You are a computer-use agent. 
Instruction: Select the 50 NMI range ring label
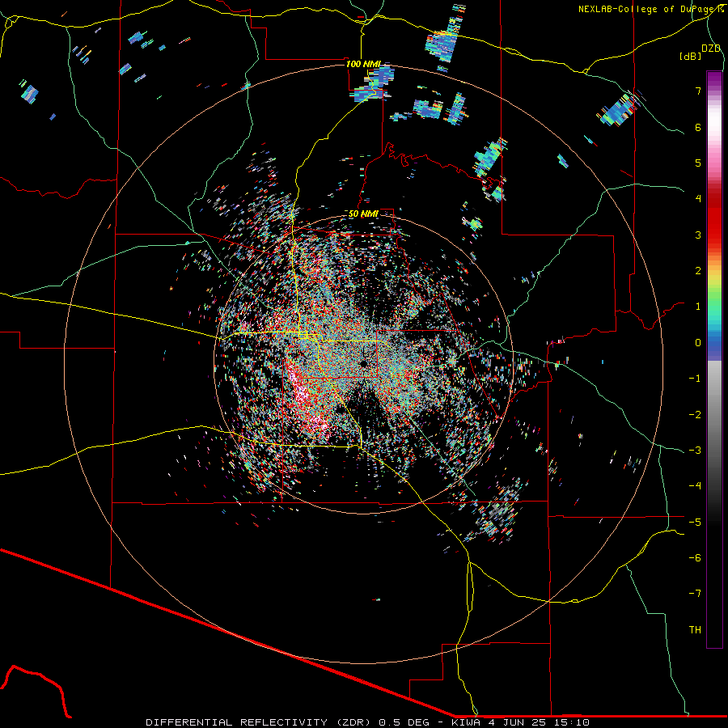tap(363, 214)
